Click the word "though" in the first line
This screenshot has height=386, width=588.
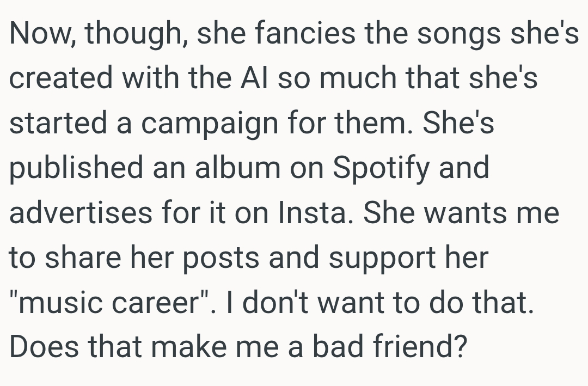(133, 35)
